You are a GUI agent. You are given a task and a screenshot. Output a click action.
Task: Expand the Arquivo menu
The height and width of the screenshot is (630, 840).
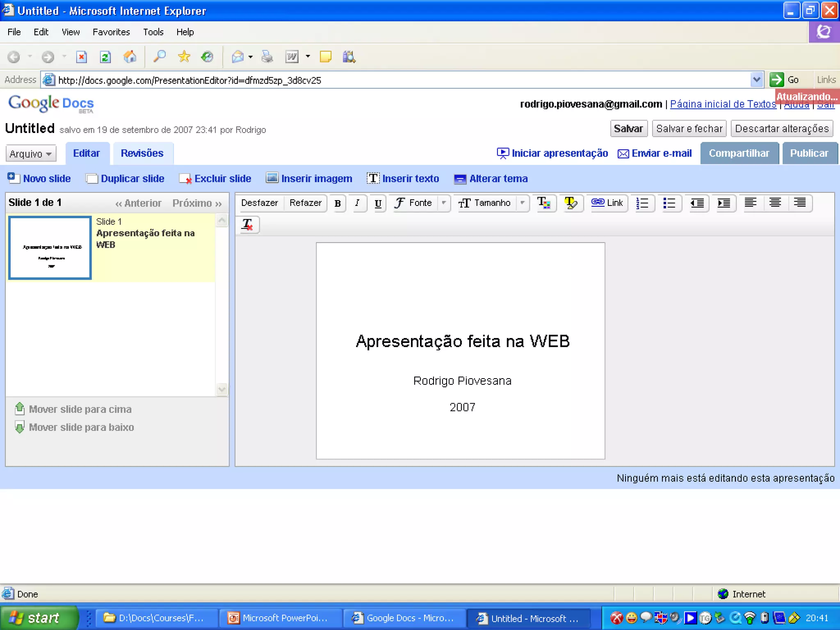coord(31,154)
